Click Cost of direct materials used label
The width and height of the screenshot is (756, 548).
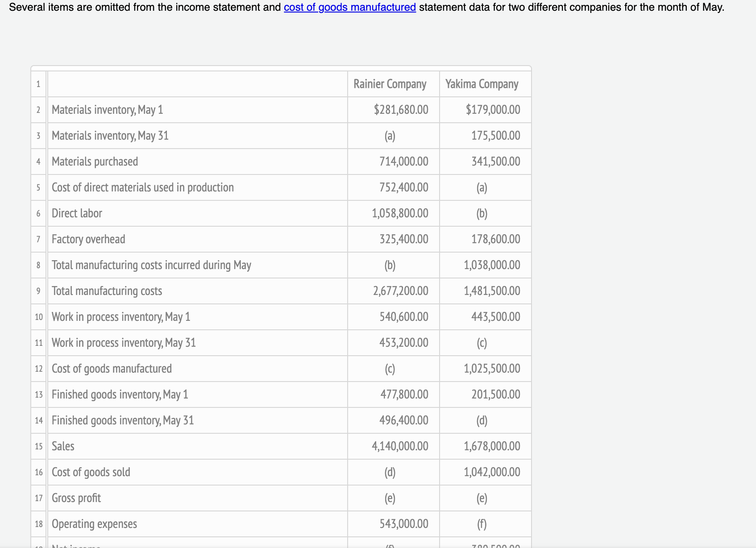point(143,187)
